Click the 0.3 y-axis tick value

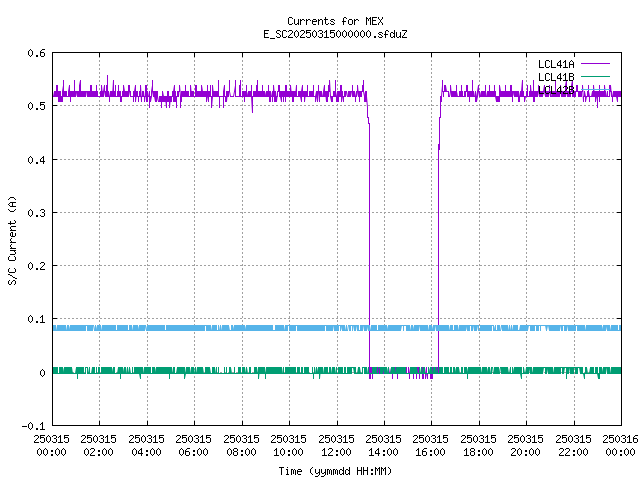coord(36,213)
